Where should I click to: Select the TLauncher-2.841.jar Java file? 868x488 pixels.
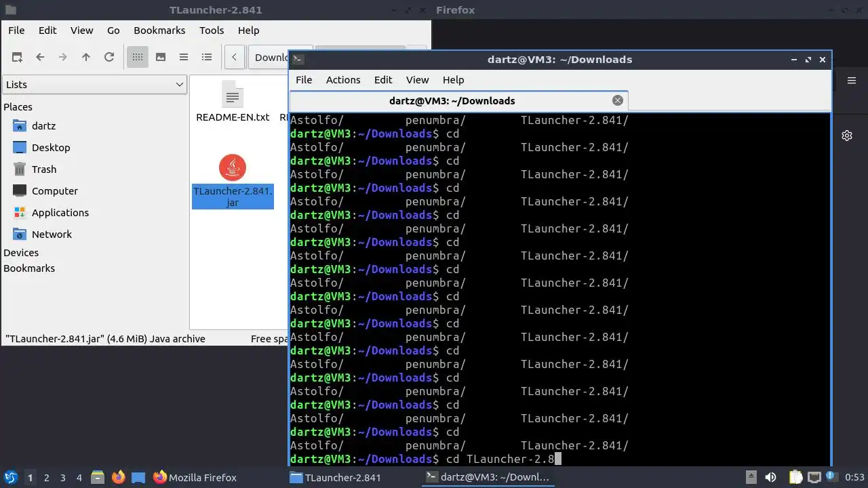click(233, 182)
